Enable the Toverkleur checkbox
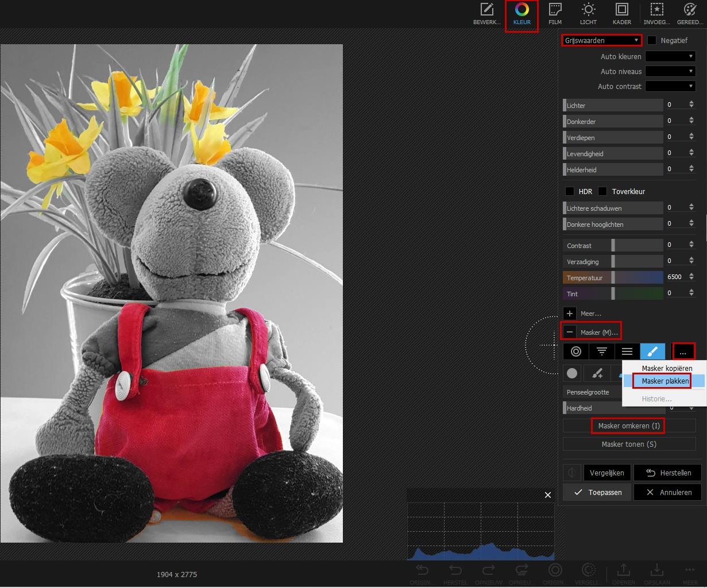Screen dimensions: 707x588 tap(602, 191)
